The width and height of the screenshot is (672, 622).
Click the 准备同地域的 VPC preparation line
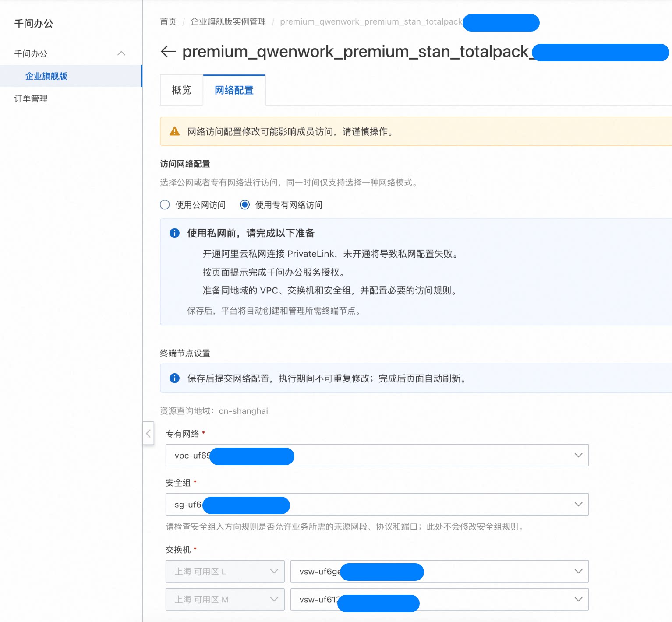[x=331, y=290]
